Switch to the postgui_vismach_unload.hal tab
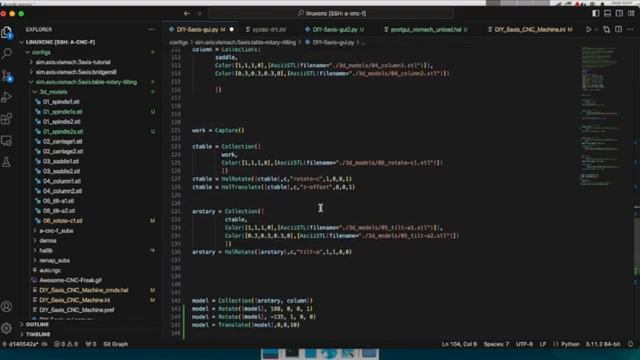Screen dimensions: 640x360 pyautogui.click(x=426, y=29)
